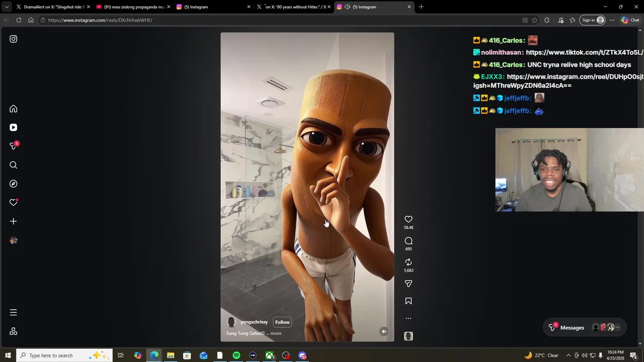Viewport: 644px width, 362px height.
Task: Switch to '80 years without Hitler' X tab
Action: point(294,7)
